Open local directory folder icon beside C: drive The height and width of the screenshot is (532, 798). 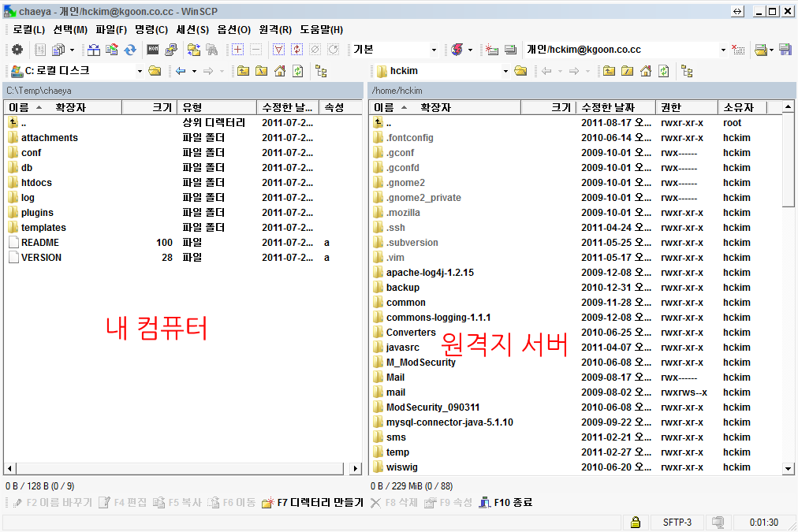[x=155, y=71]
